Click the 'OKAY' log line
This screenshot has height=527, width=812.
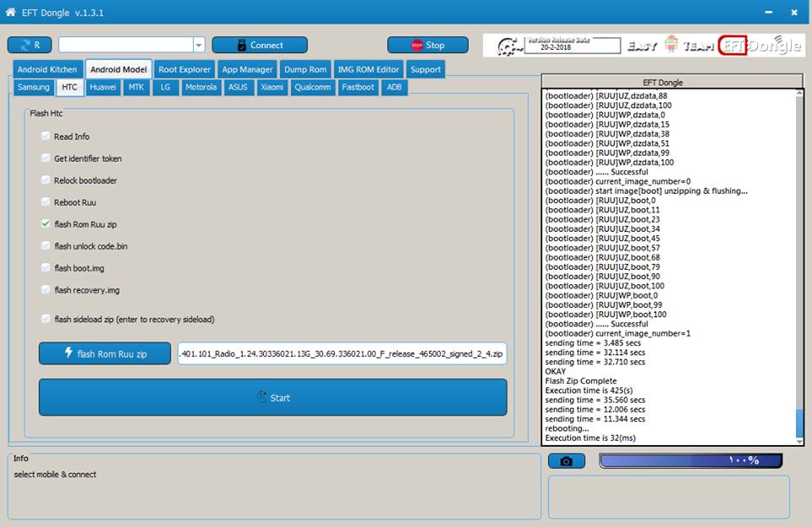(555, 371)
